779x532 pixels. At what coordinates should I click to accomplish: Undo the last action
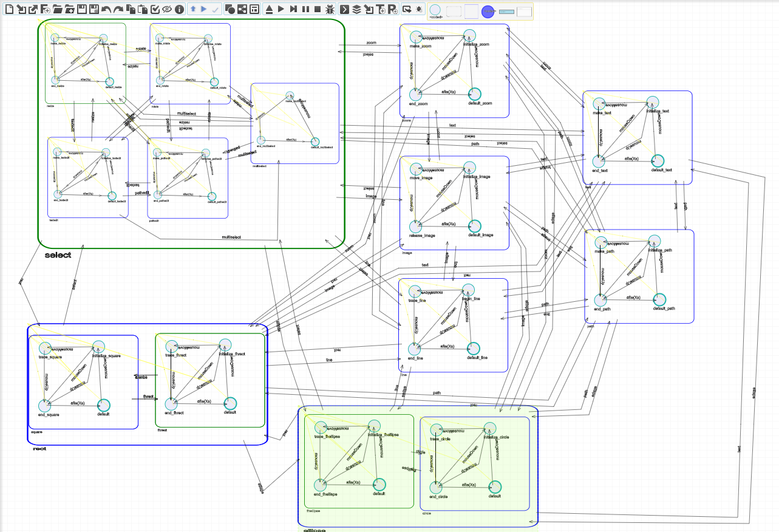point(106,9)
